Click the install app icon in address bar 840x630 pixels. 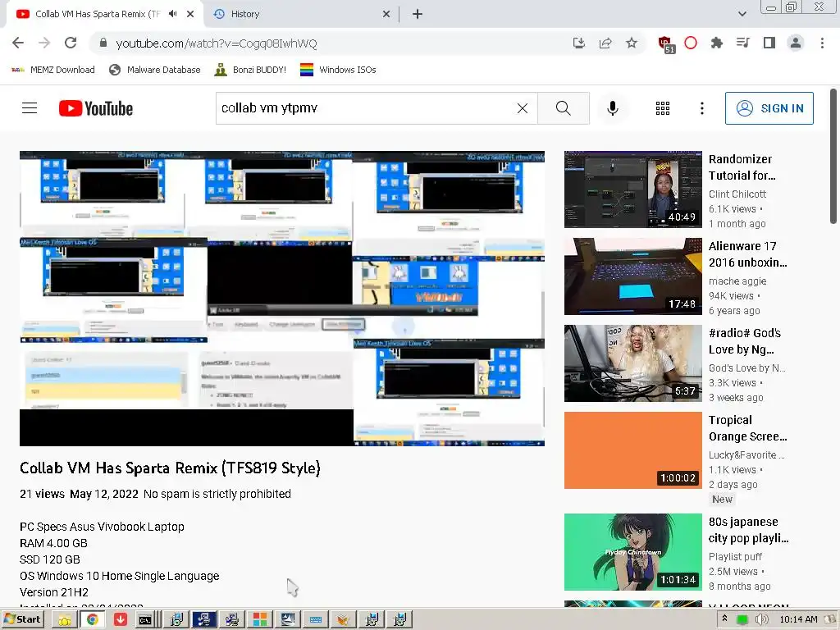click(578, 43)
